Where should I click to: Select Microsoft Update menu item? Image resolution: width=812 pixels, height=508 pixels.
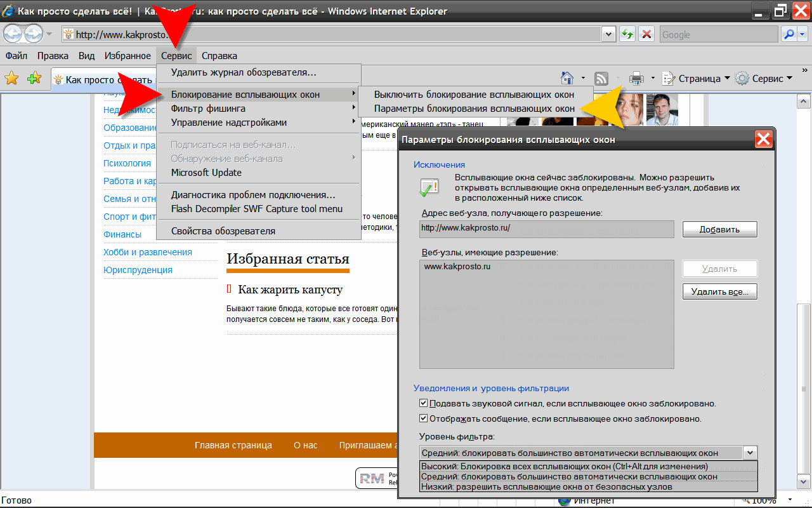pyautogui.click(x=259, y=172)
